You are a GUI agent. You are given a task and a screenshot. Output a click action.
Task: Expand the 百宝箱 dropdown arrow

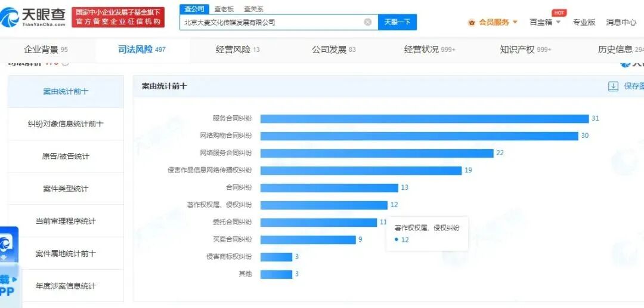coord(558,22)
